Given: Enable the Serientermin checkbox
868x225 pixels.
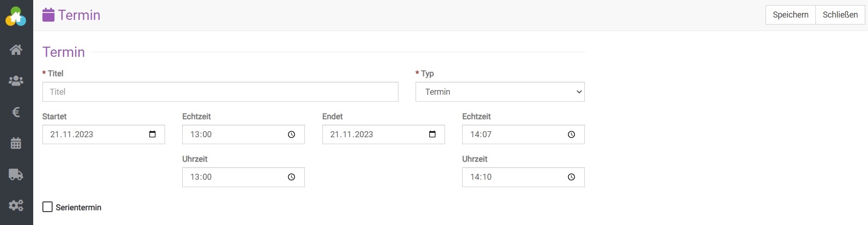Looking at the screenshot, I should 48,207.
